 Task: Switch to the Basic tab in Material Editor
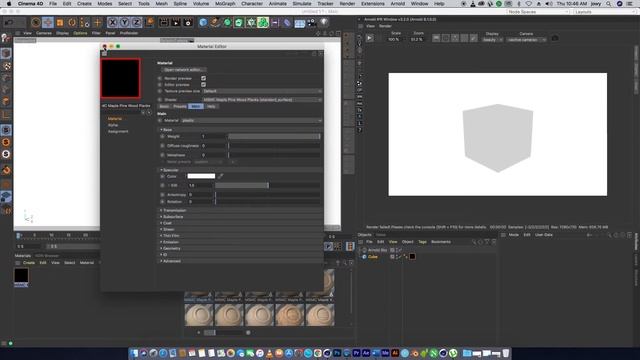pyautogui.click(x=164, y=106)
